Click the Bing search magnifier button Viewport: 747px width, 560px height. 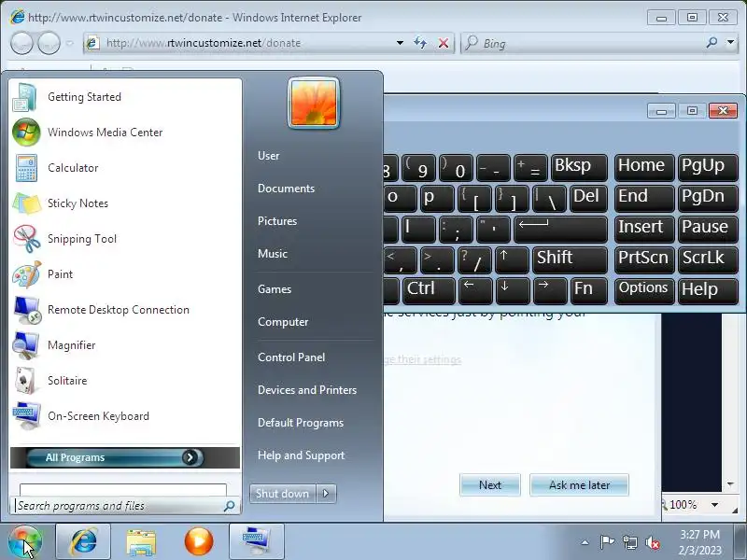coord(712,43)
